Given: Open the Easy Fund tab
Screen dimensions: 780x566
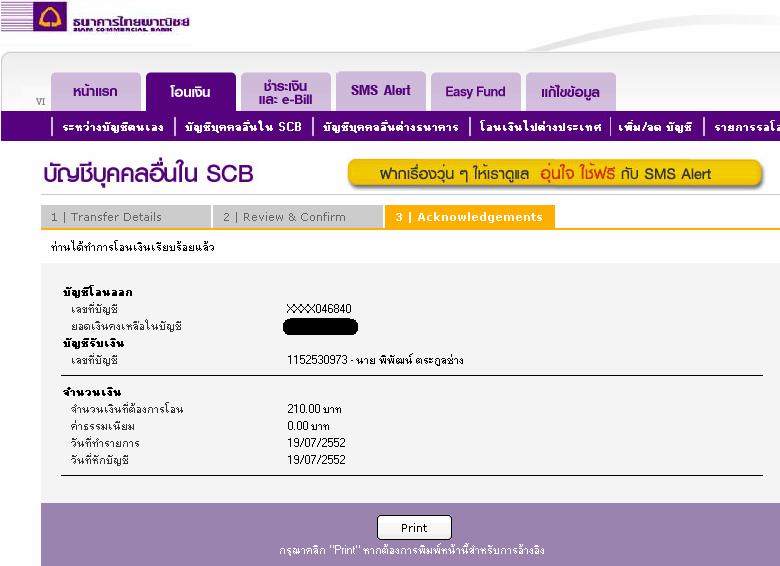Looking at the screenshot, I should (476, 92).
